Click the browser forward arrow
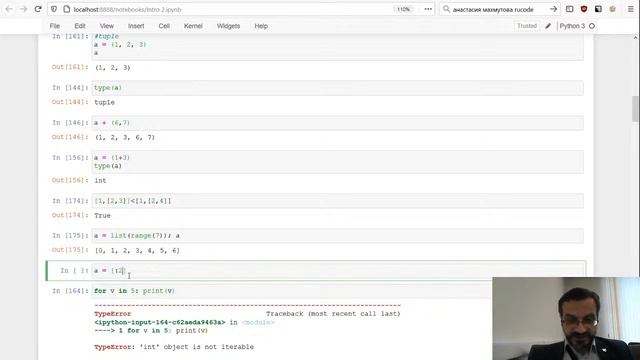This screenshot has width=640, height=360. pos(23,9)
